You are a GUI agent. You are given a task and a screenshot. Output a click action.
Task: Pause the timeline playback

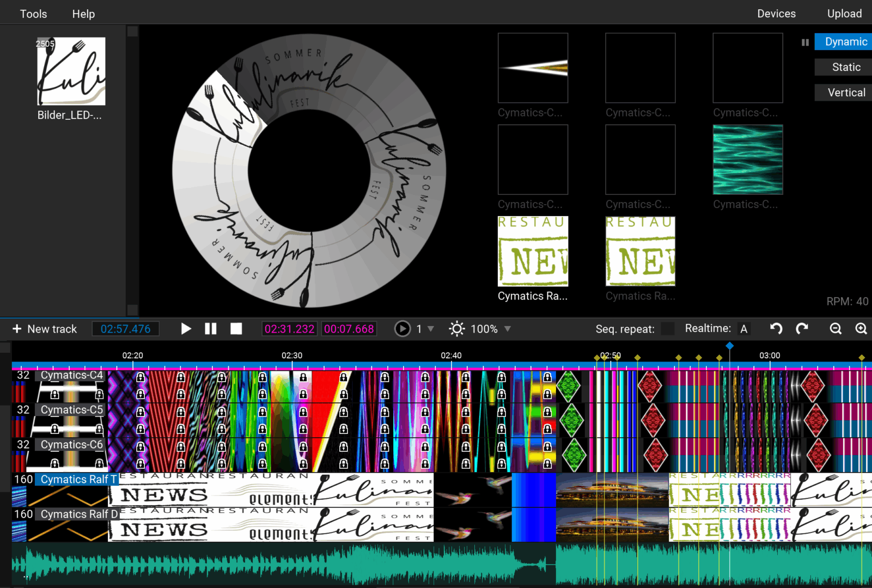pos(211,329)
